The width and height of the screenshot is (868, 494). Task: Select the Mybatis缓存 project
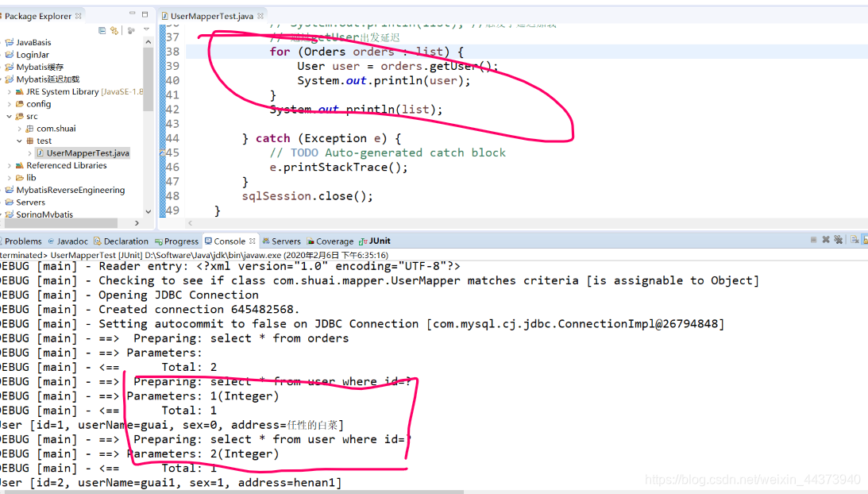pos(34,67)
